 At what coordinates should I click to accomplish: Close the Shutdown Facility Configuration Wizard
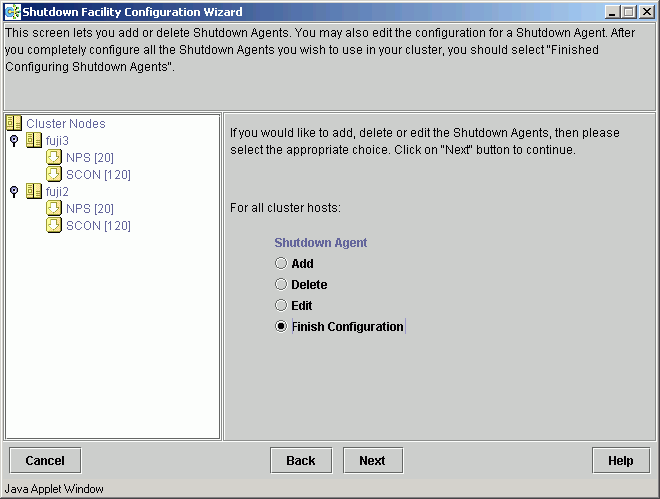[x=647, y=12]
